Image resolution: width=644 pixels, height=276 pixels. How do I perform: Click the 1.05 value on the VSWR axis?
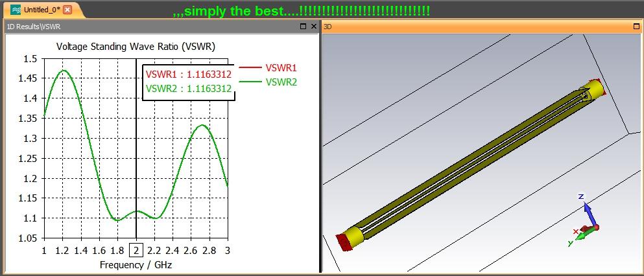click(27, 238)
